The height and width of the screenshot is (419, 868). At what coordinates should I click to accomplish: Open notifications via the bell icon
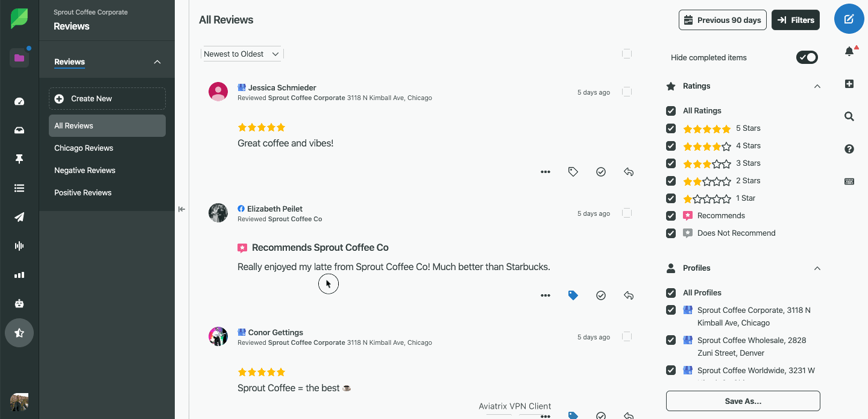click(x=849, y=51)
